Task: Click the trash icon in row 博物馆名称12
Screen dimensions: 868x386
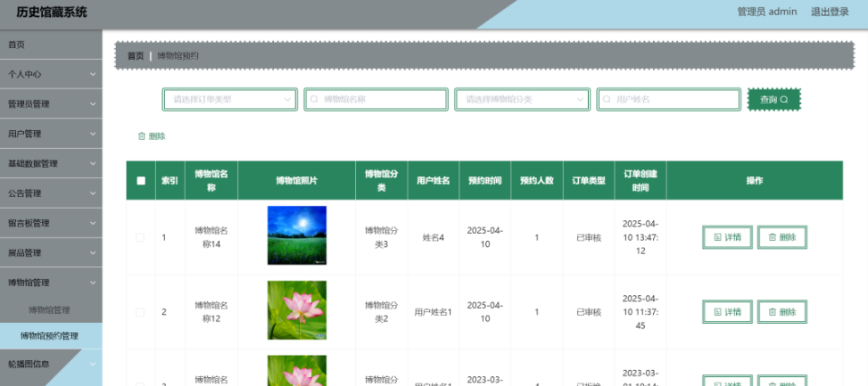Action: point(772,312)
